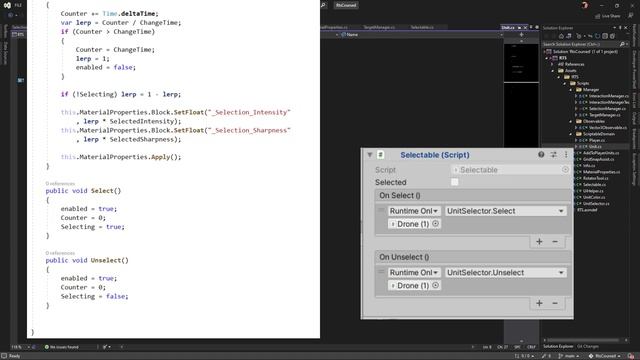Viewport: 640px width, 360px height.
Task: Click the CRLF line ending indicator
Action: pyautogui.click(x=531, y=347)
